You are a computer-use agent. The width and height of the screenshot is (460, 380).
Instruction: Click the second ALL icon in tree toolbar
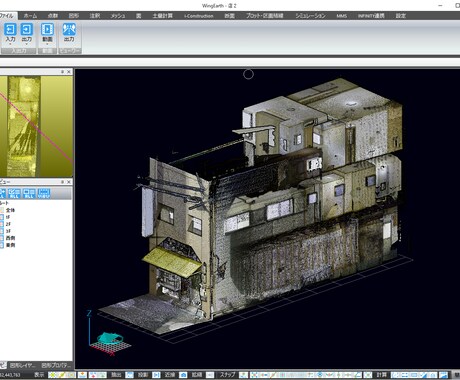pyautogui.click(x=14, y=193)
